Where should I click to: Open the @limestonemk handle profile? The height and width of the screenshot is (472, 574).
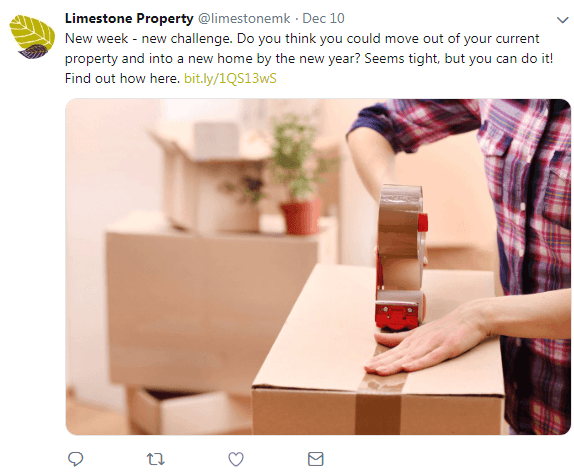pyautogui.click(x=244, y=18)
